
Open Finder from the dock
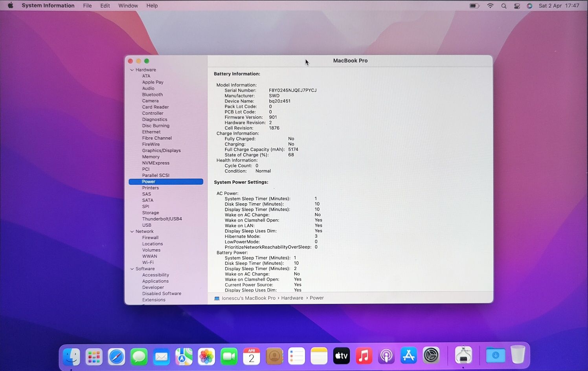coord(72,357)
